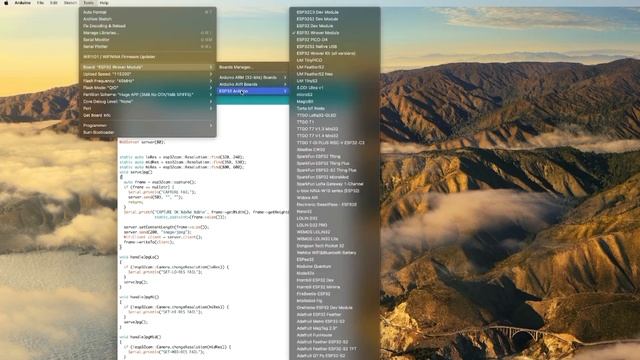
Task: Open the Sketch menu
Action: [x=70, y=3]
